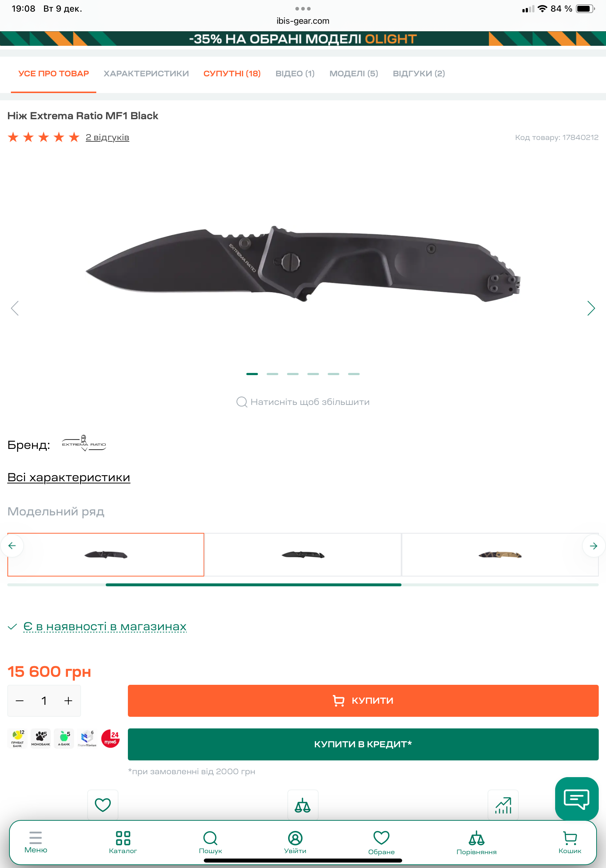This screenshot has height=868, width=606.
Task: Open ВІДГУКИ (2) tab
Action: pos(419,73)
